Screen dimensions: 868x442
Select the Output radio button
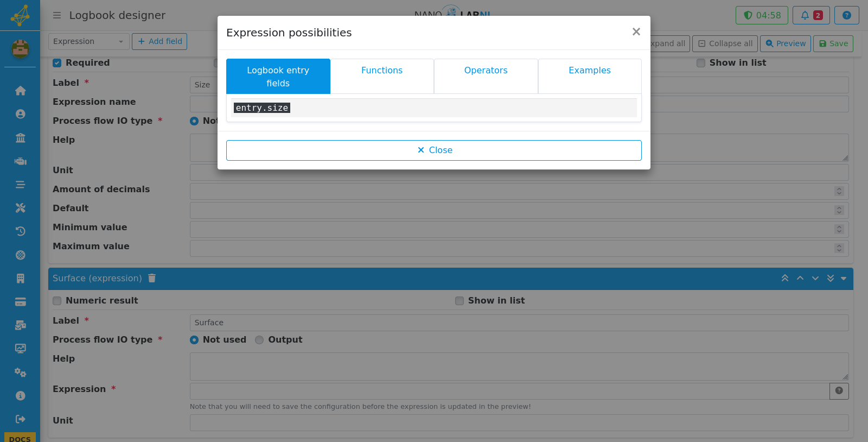[x=259, y=340]
